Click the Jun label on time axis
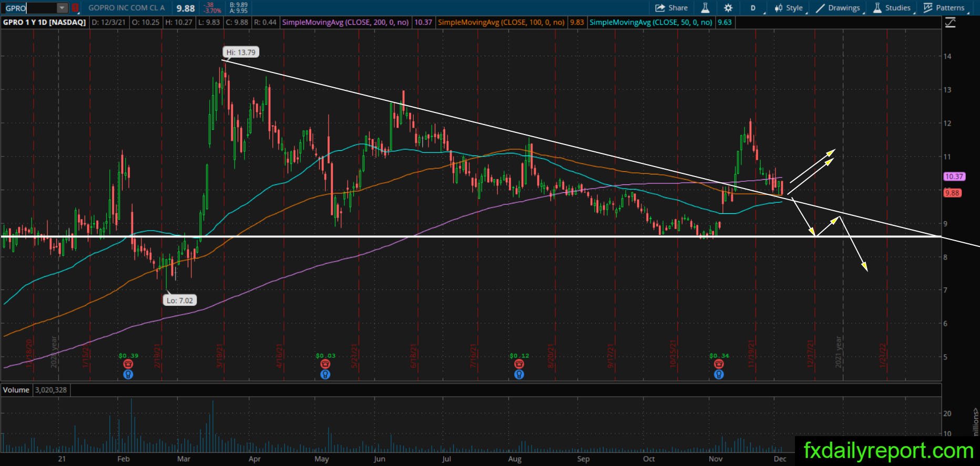The width and height of the screenshot is (980, 466). 379,459
